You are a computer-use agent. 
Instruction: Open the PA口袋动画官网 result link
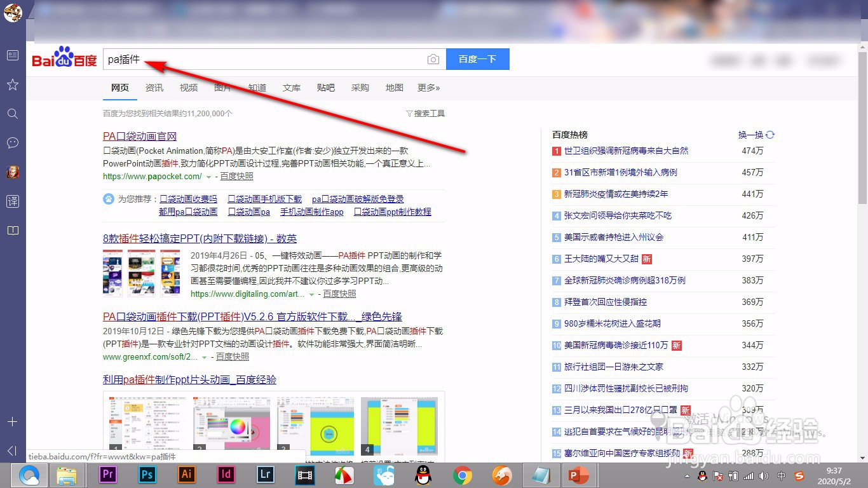click(139, 135)
